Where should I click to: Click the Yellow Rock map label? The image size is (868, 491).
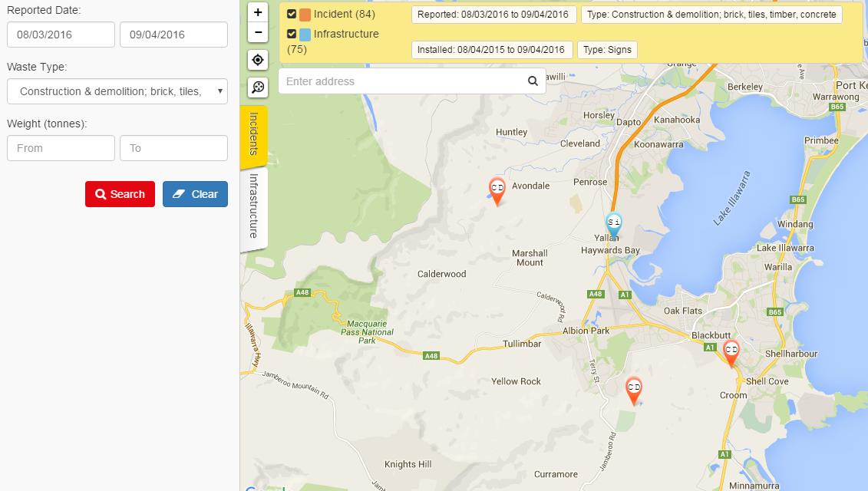pos(516,381)
